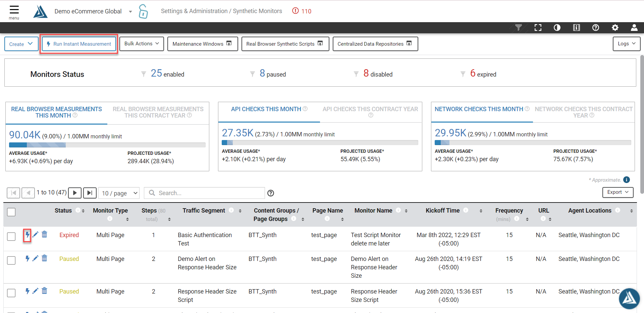Run instant measurement for Test Script Monitor row
The height and width of the screenshot is (313, 644).
pyautogui.click(x=28, y=234)
